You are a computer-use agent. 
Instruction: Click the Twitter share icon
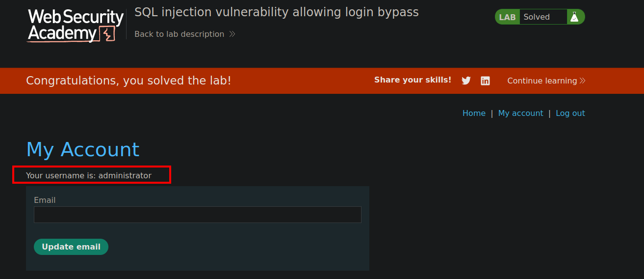466,81
